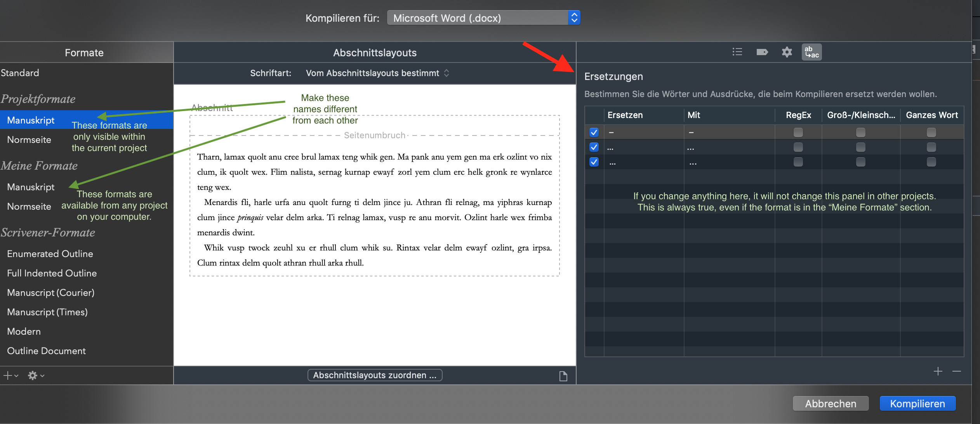This screenshot has height=424, width=980.
Task: Click the RegEx column header
Action: pos(798,115)
